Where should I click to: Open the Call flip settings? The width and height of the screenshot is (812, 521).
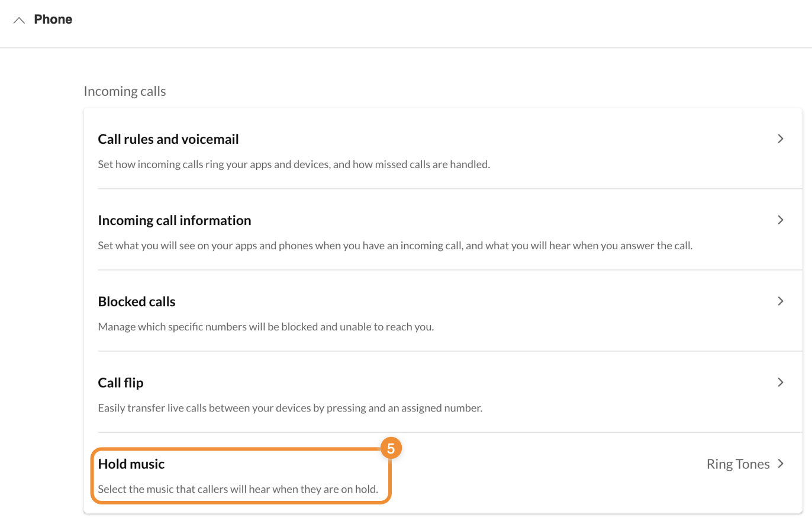(x=121, y=382)
